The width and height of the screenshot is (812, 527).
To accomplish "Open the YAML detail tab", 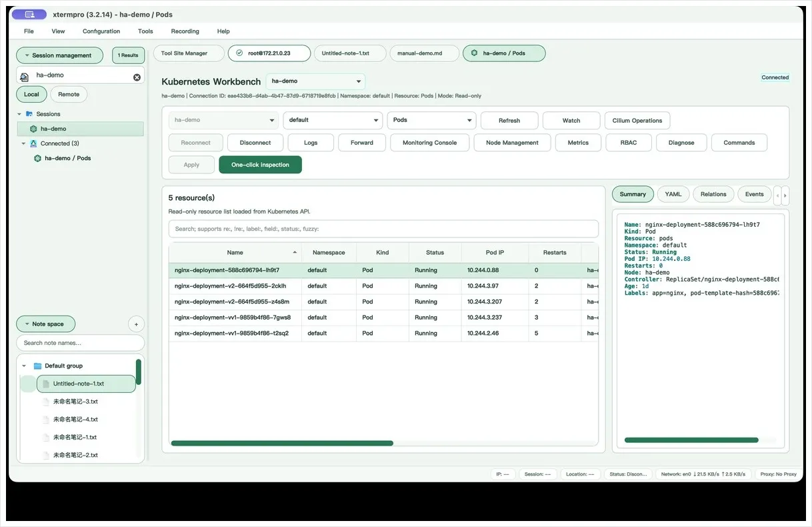I will (673, 194).
